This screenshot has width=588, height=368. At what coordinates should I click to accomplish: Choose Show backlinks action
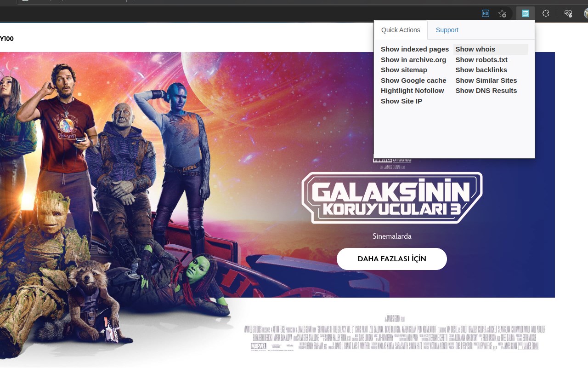tap(481, 70)
